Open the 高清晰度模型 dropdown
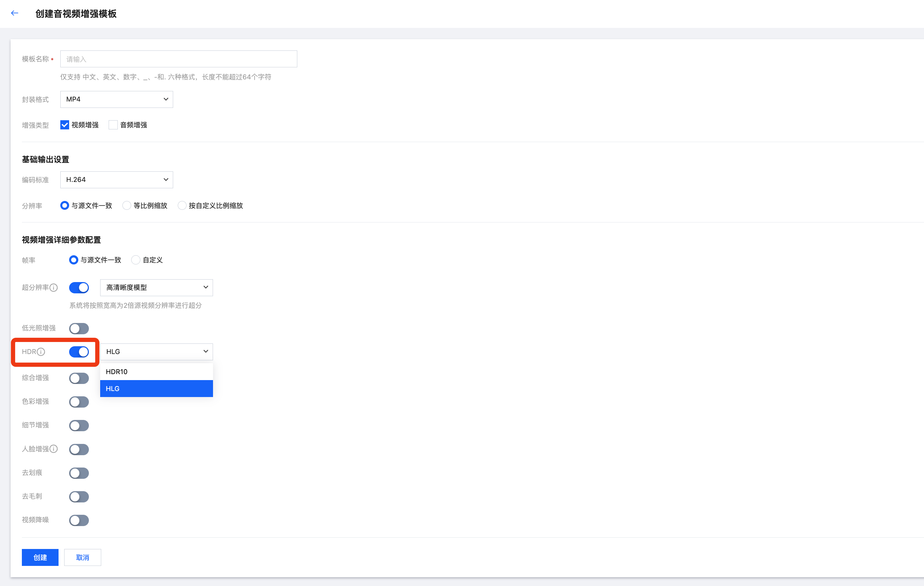Screen dimensions: 924x586 [x=156, y=288]
